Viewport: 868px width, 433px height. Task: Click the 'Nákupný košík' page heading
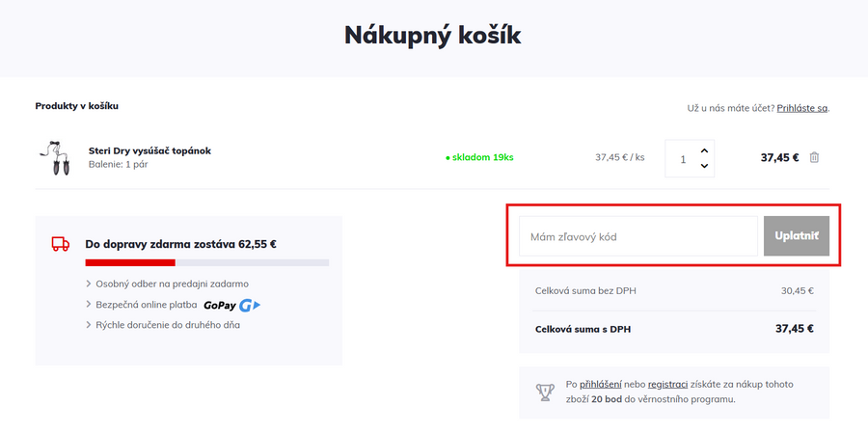point(433,36)
